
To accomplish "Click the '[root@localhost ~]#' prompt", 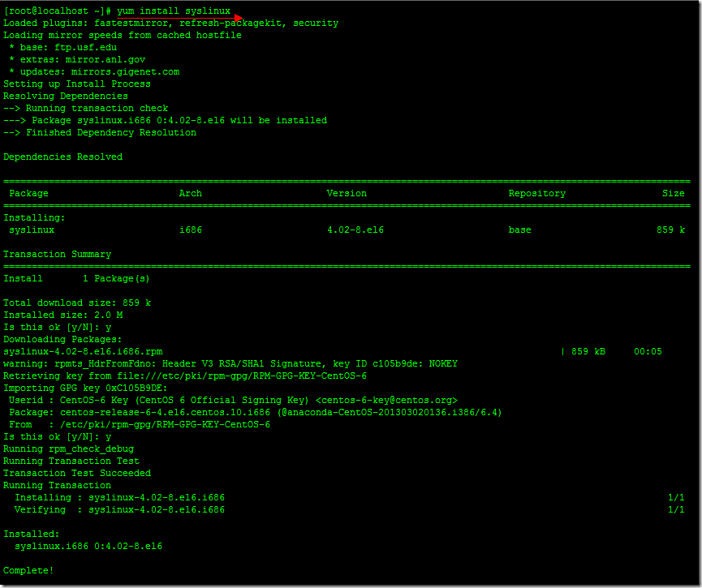I will pos(58,11).
